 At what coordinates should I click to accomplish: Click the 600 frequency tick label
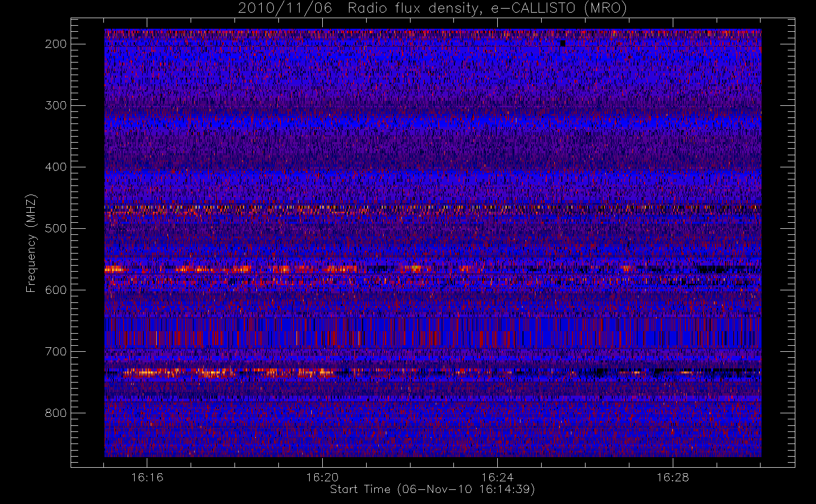56,290
